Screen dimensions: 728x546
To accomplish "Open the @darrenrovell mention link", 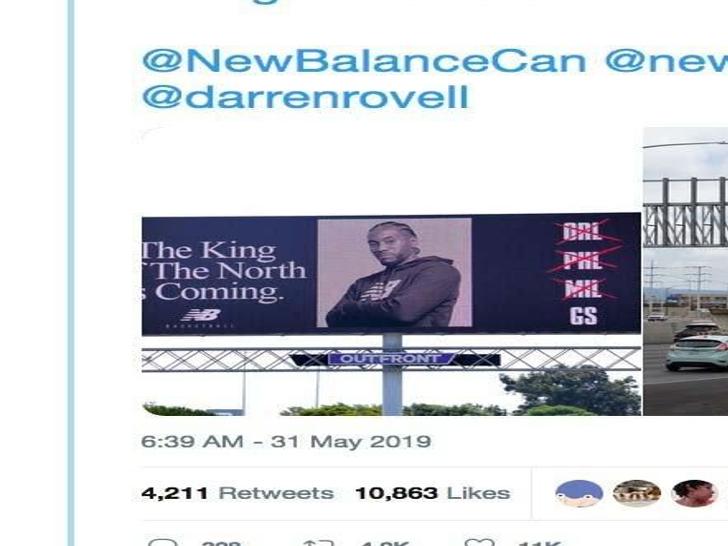I will click(306, 97).
